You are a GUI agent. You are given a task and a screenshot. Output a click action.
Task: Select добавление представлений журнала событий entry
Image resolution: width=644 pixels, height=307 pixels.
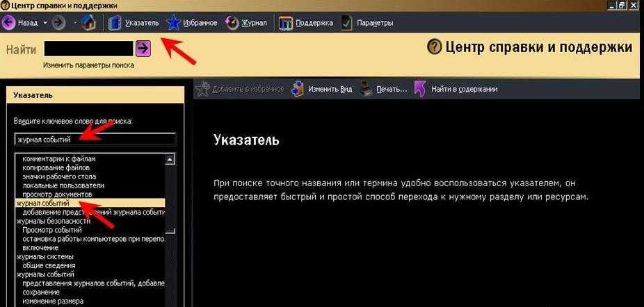coord(94,213)
